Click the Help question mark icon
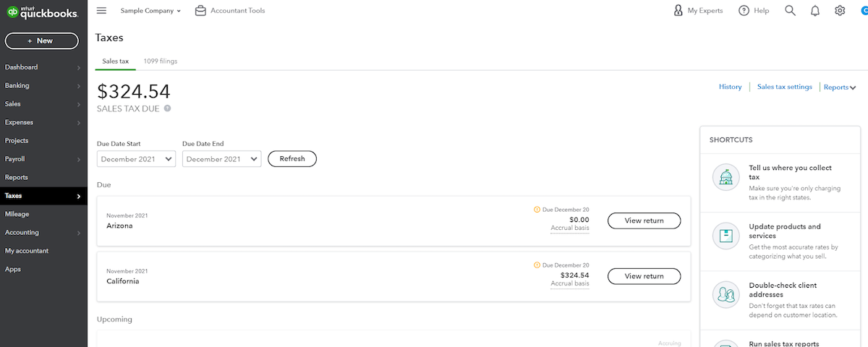The height and width of the screenshot is (347, 868). pos(744,11)
